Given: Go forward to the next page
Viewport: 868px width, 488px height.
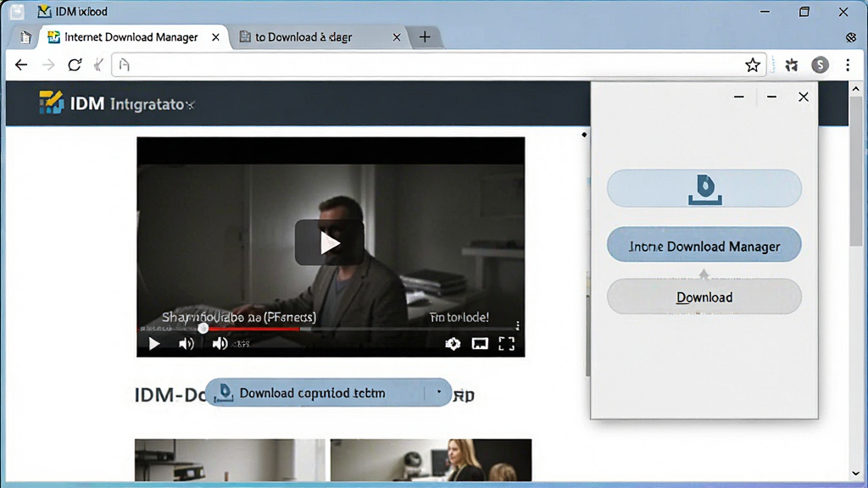Looking at the screenshot, I should (48, 65).
